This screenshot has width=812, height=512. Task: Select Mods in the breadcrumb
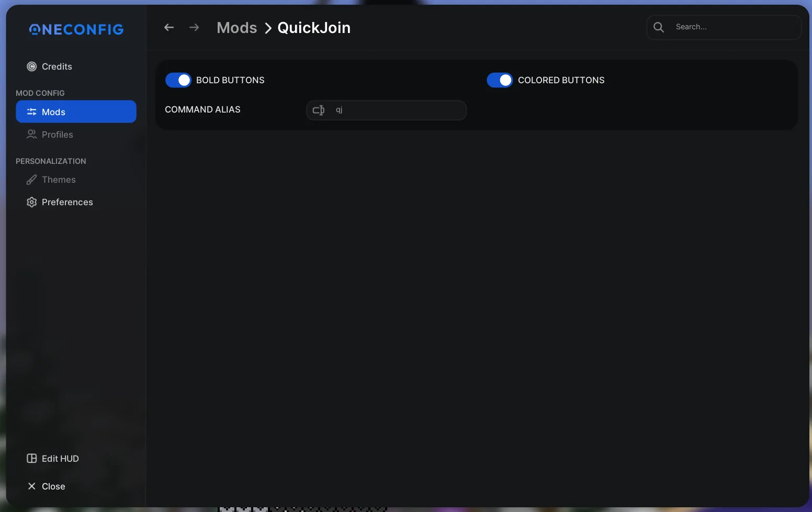click(x=236, y=27)
